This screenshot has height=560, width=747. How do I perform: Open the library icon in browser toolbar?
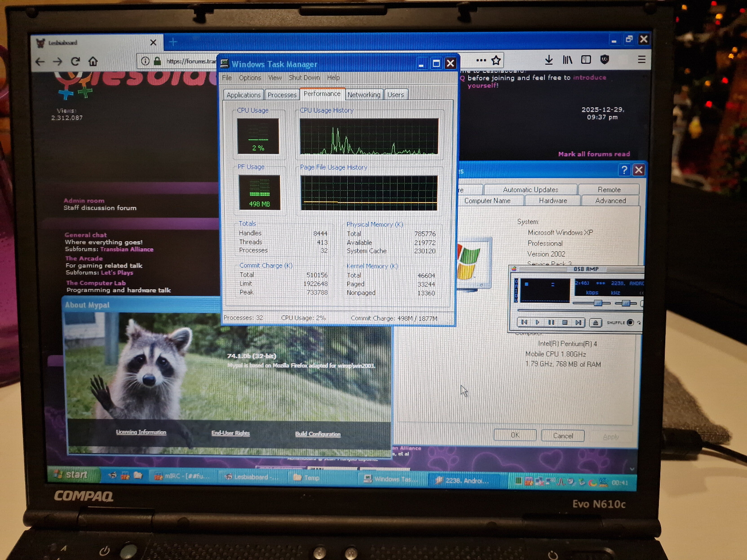(567, 60)
